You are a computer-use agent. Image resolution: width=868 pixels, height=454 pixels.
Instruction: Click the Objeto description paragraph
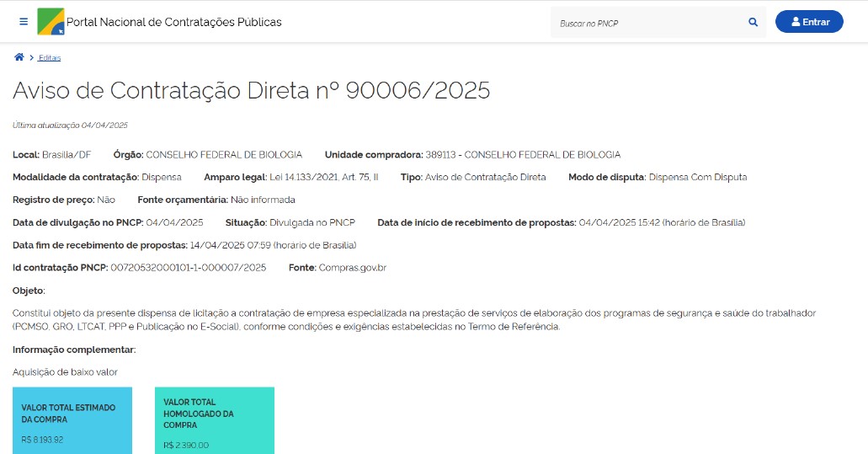tap(413, 319)
